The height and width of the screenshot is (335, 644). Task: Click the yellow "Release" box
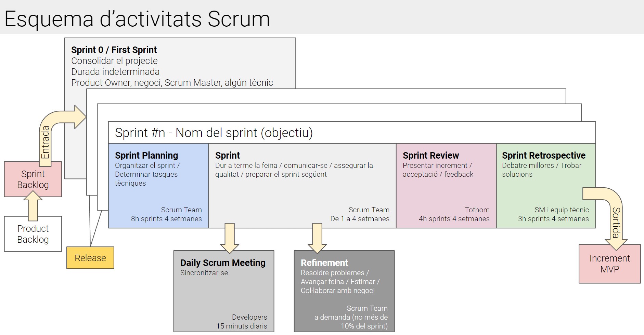pyautogui.click(x=90, y=258)
